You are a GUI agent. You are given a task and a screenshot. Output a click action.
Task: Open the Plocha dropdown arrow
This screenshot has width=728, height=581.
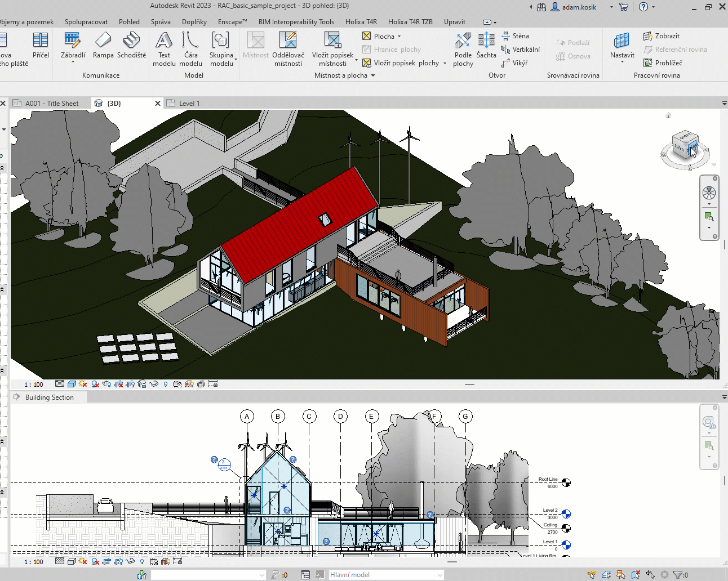[x=399, y=36]
